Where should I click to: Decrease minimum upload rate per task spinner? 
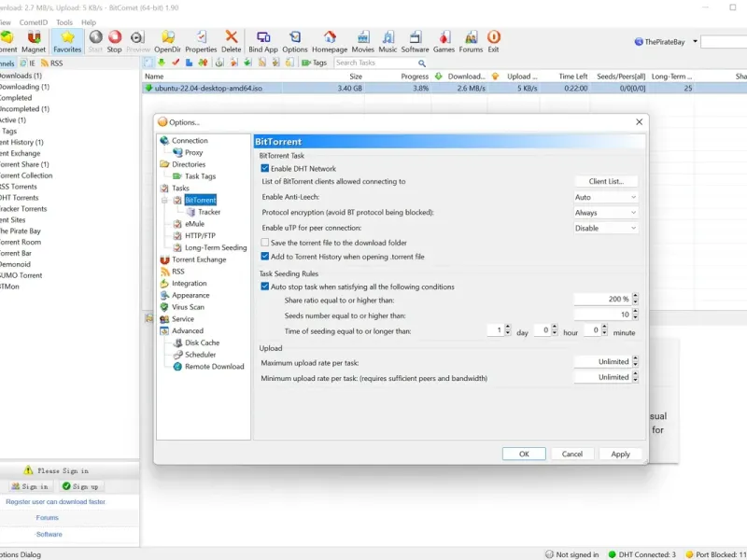636,380
